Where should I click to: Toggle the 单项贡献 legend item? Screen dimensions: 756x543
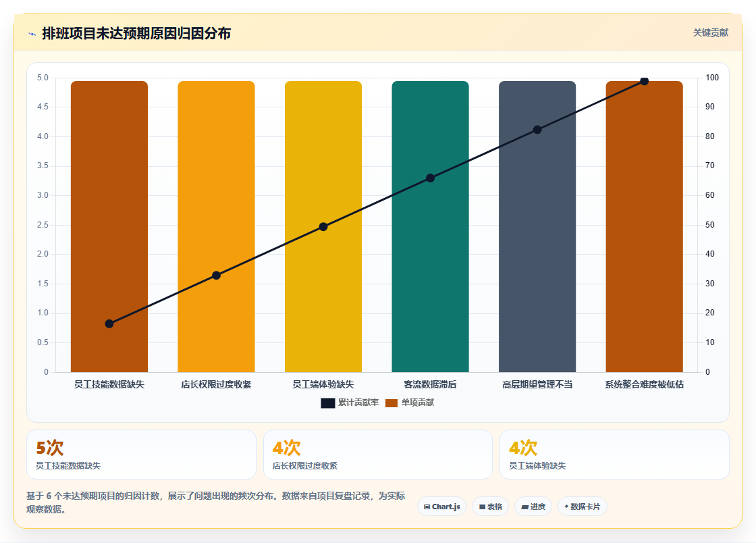410,403
